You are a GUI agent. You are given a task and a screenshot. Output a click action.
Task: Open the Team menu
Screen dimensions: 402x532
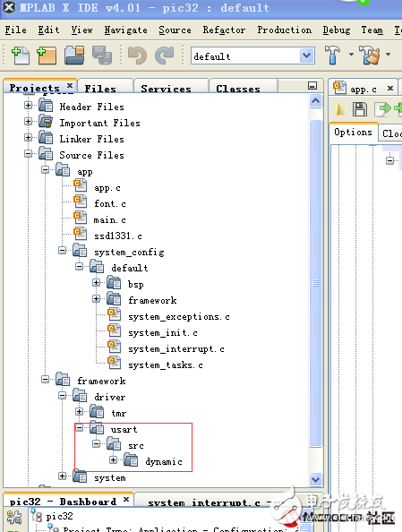372,30
